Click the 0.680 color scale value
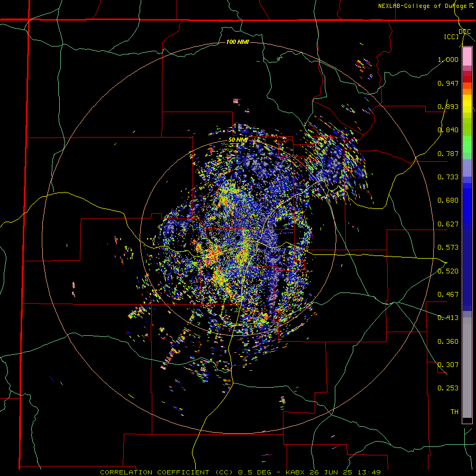 [x=448, y=200]
